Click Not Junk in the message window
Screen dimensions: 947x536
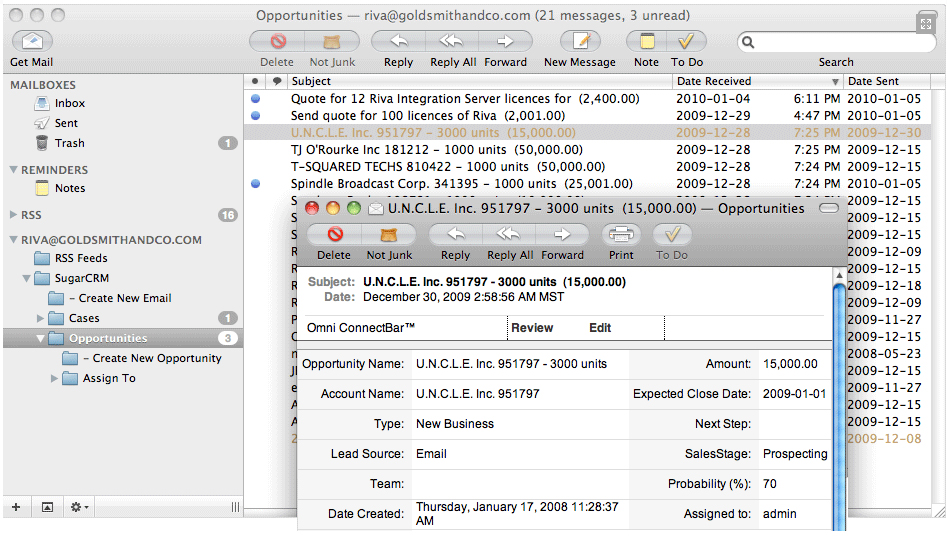[389, 234]
